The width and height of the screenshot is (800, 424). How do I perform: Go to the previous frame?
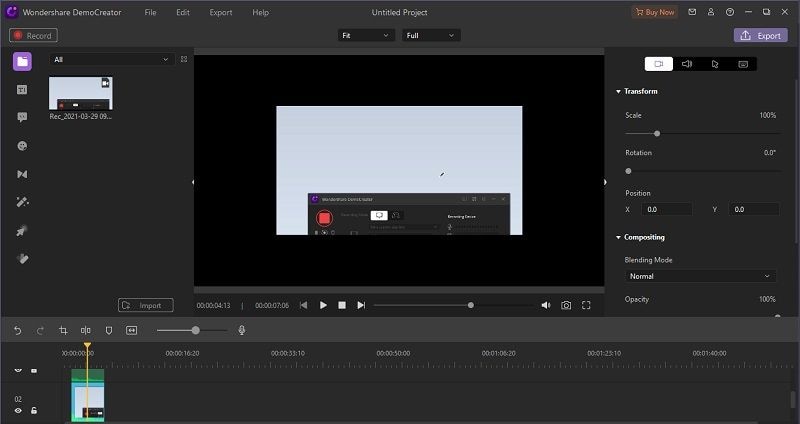304,305
